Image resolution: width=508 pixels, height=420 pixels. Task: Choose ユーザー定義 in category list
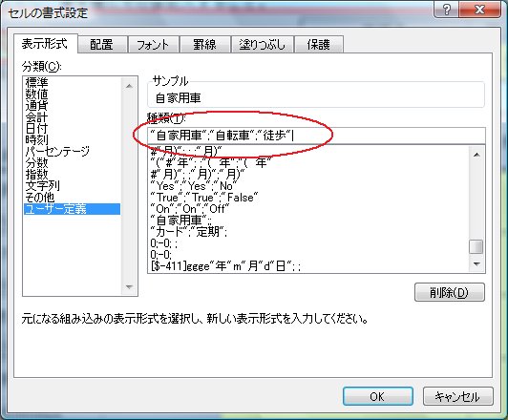(x=72, y=209)
